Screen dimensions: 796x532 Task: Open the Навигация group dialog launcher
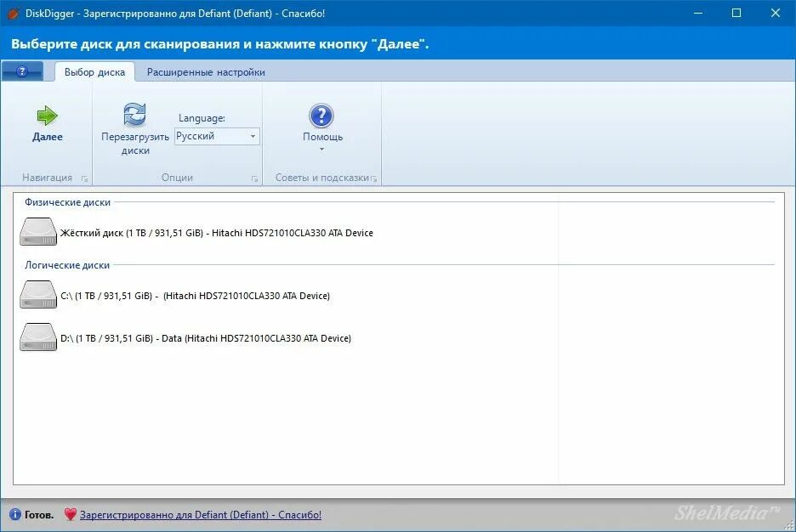(x=85, y=178)
